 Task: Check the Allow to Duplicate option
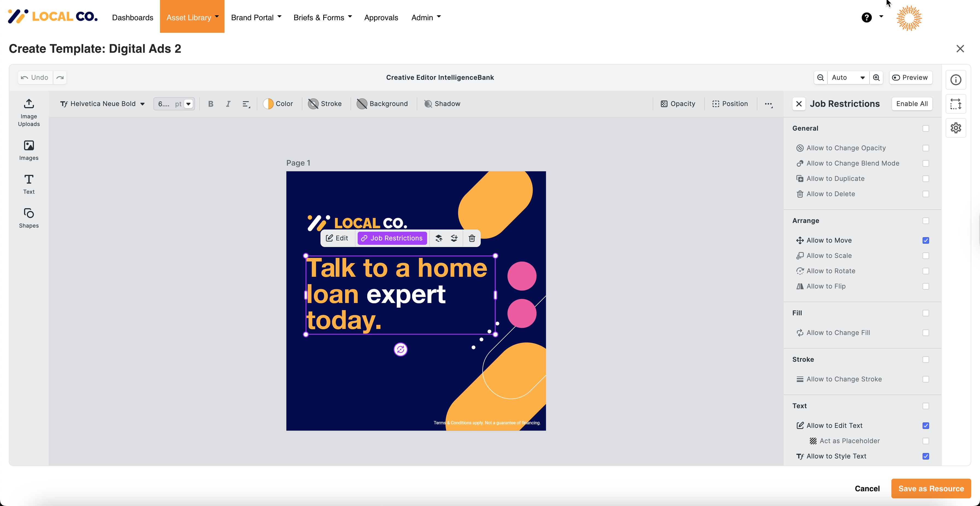(x=926, y=178)
